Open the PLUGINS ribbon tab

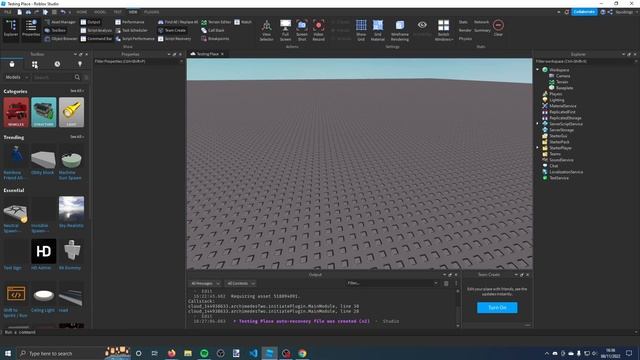151,12
